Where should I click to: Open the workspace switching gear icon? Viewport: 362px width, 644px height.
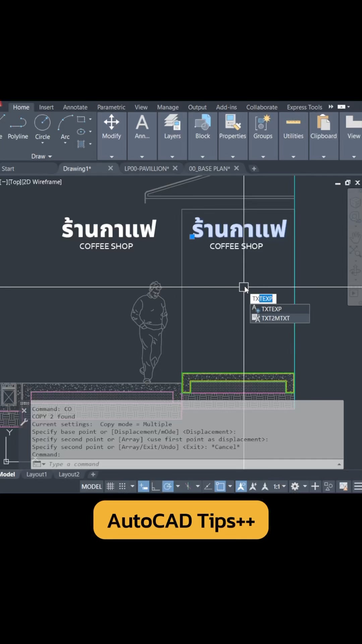click(295, 486)
